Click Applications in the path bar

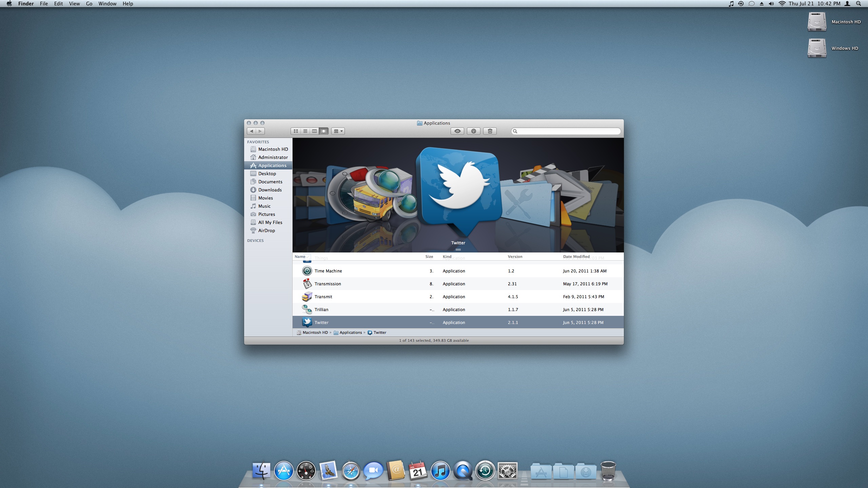point(348,332)
